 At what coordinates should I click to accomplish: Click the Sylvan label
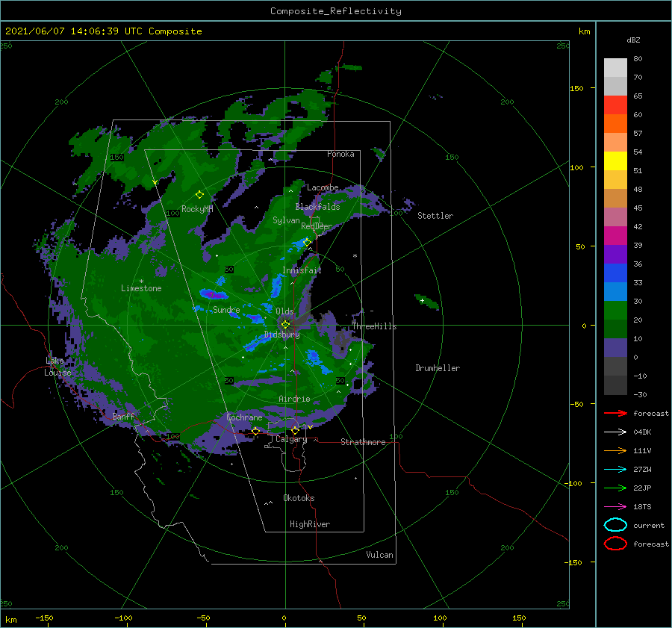point(286,220)
